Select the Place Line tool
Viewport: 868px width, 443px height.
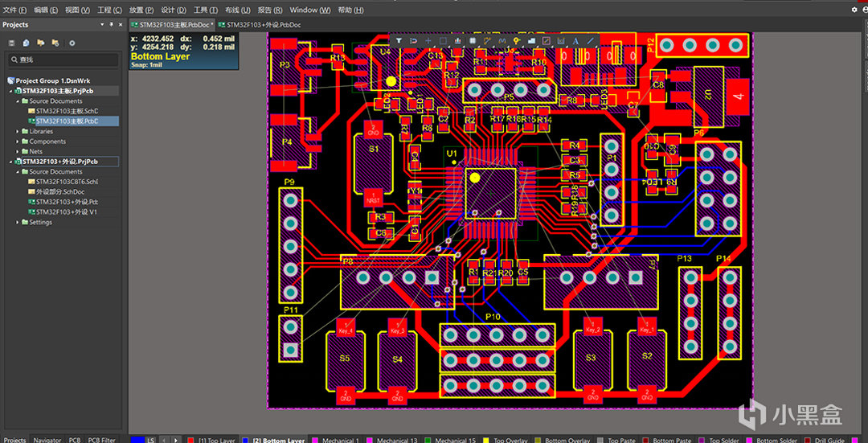click(591, 40)
